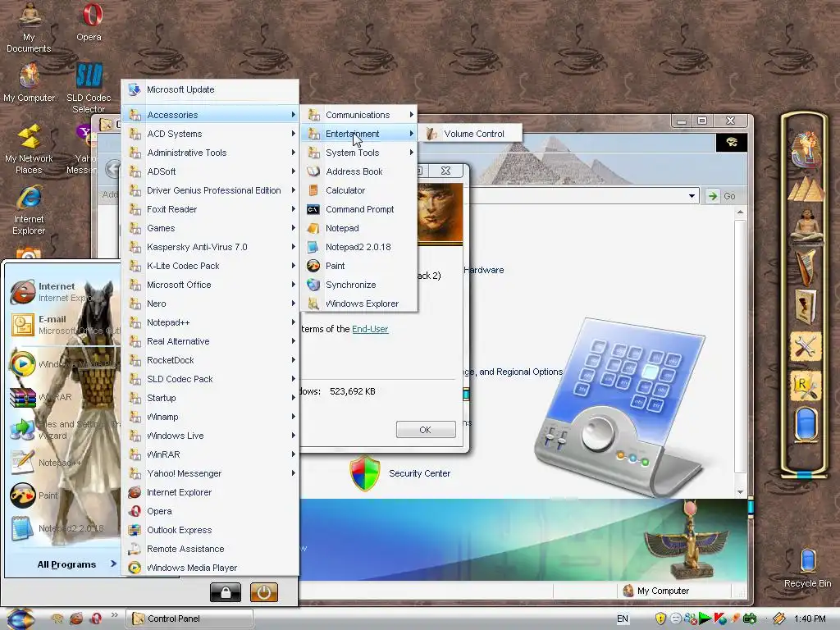840x630 pixels.
Task: Open the Recycle Bin desktop icon
Action: tap(807, 568)
